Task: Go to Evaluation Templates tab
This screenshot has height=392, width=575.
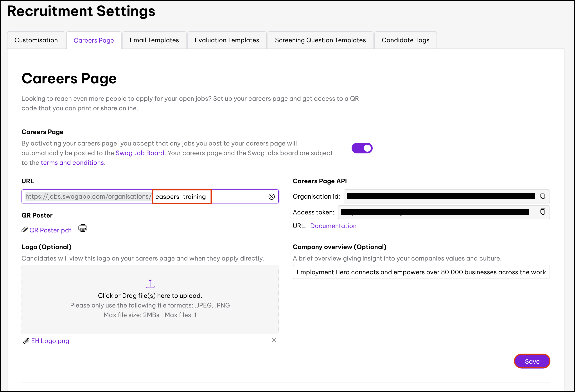Action: tap(227, 40)
